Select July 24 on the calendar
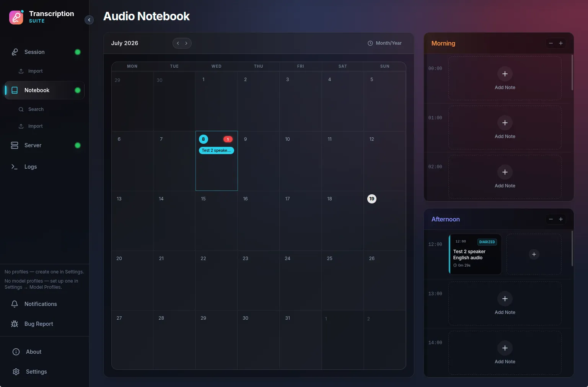The image size is (588, 387). [x=301, y=280]
